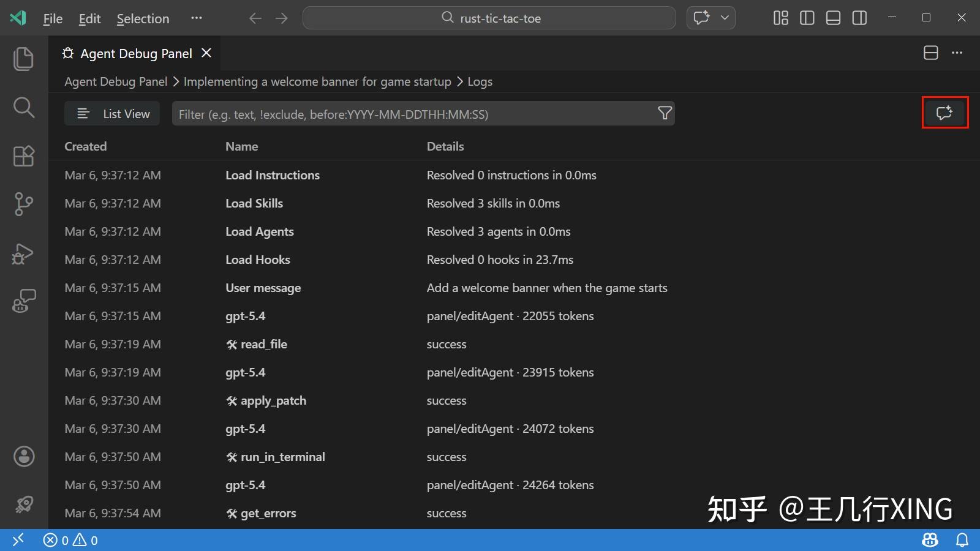Click the chat sparkle icon beside the filter

pyautogui.click(x=944, y=113)
